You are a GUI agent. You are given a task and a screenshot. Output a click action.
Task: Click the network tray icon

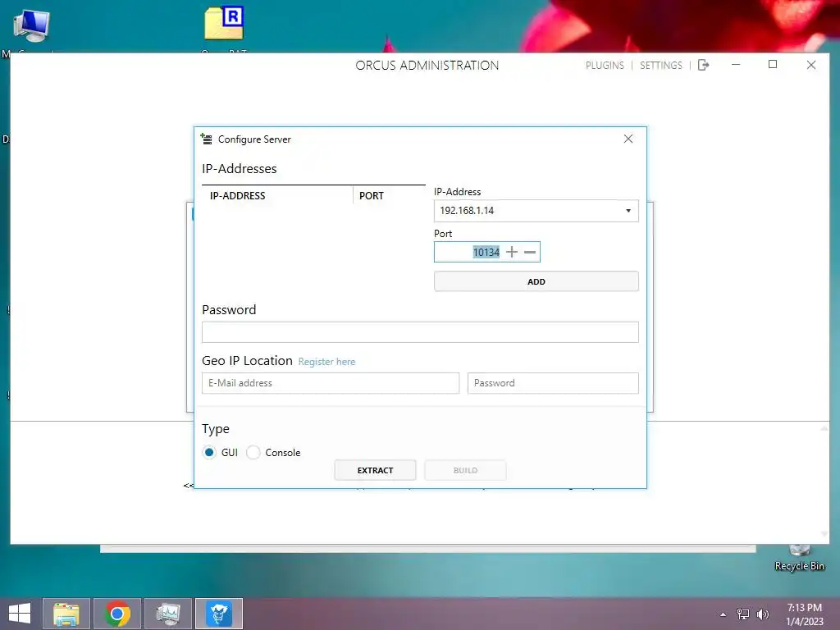743,614
